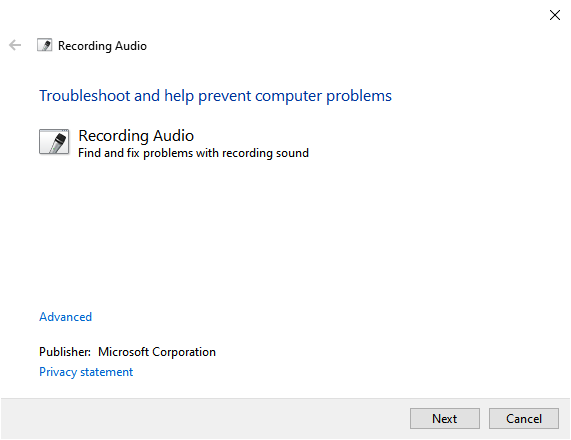Click the word 'Troubleshoot' in the heading
The width and height of the screenshot is (571, 440).
(84, 96)
